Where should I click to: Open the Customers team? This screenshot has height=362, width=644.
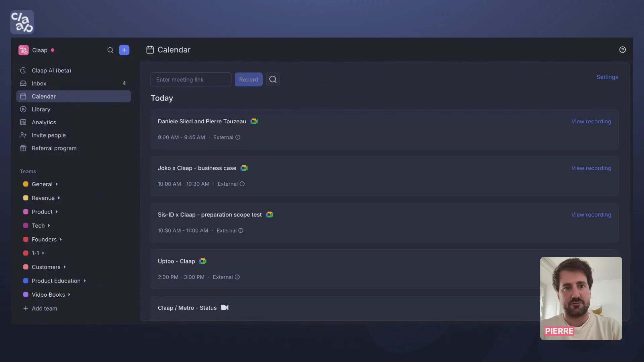46,267
